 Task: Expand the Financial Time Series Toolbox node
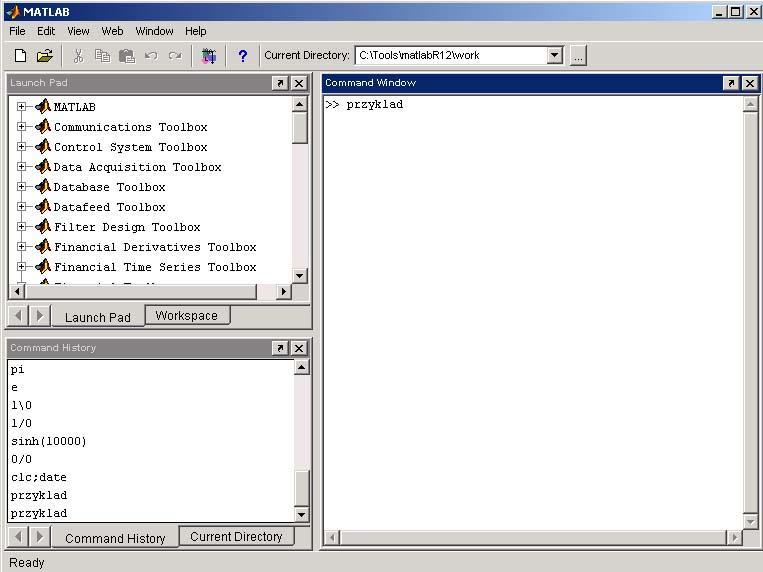tap(21, 266)
